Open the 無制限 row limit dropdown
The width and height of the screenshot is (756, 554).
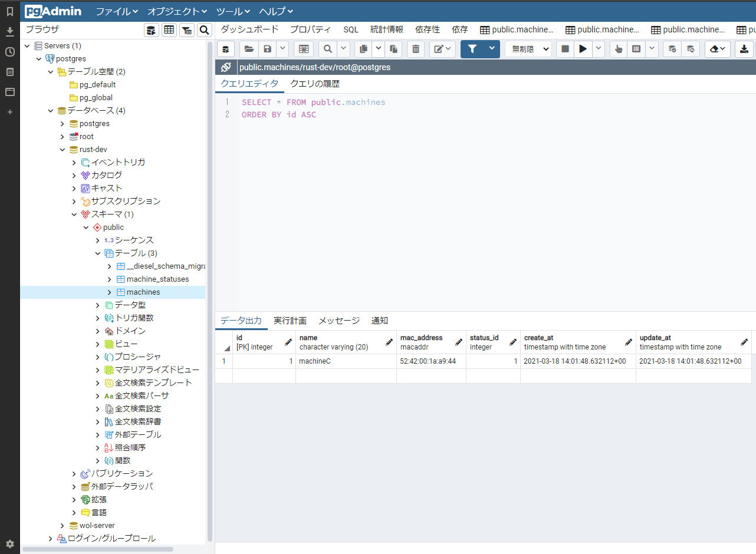click(x=528, y=49)
